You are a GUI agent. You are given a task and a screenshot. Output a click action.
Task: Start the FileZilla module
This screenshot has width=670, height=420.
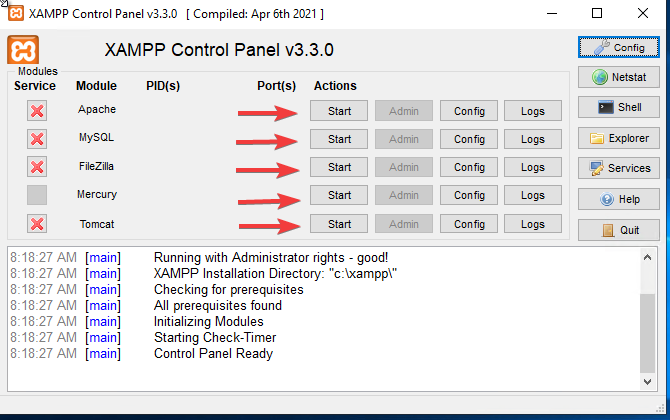click(339, 167)
